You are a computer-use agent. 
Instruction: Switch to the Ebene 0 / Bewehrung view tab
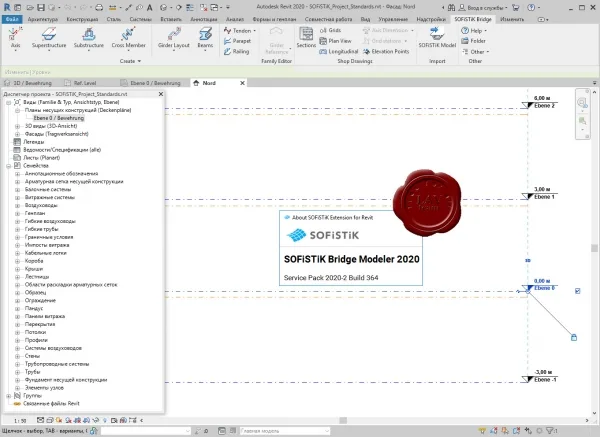click(151, 83)
